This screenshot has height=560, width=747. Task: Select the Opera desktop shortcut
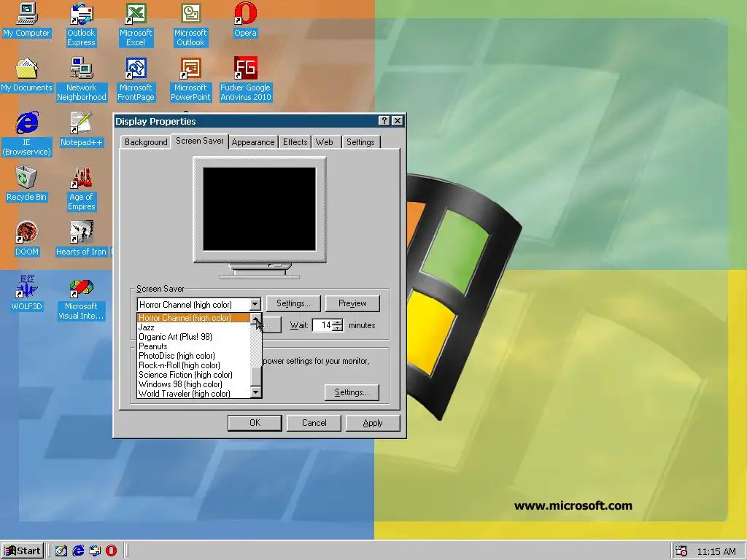[245, 20]
